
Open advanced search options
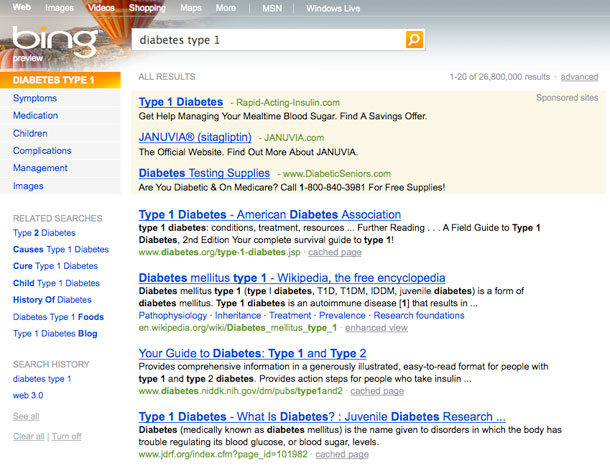point(579,77)
